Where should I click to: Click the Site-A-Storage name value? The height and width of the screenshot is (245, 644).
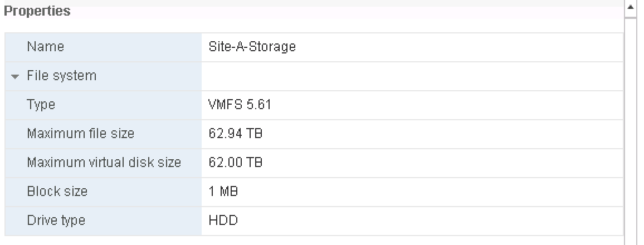coord(252,47)
